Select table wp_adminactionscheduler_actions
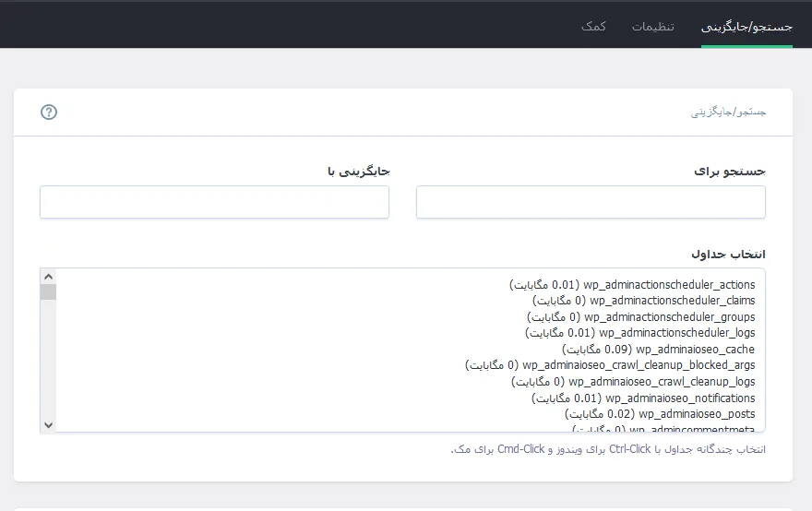Viewport: 812px width, 511px height. (x=632, y=285)
